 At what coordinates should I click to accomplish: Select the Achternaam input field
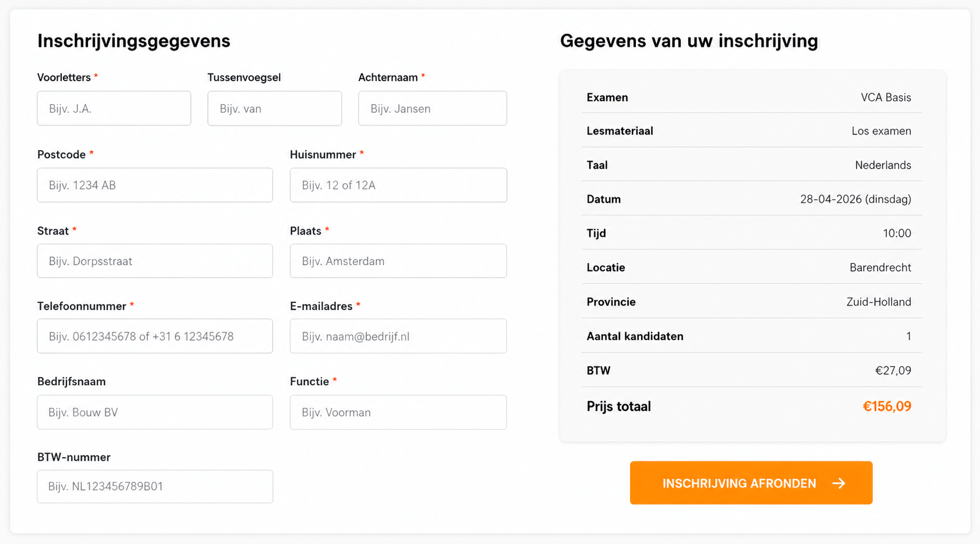432,108
